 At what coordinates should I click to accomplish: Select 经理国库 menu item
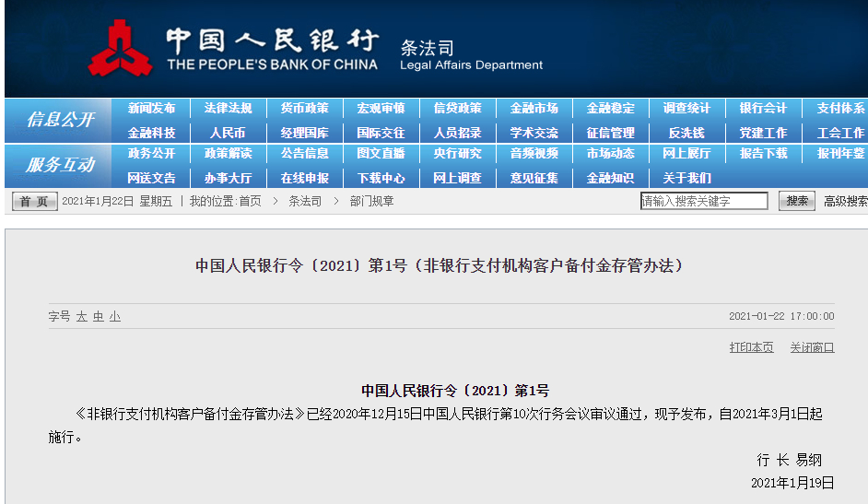(x=304, y=133)
